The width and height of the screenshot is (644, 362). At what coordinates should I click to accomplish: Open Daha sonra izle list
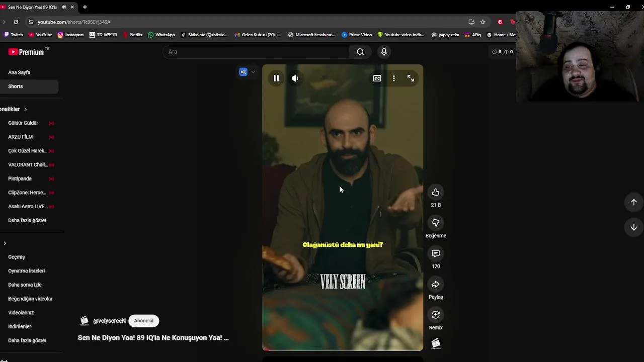point(25,285)
